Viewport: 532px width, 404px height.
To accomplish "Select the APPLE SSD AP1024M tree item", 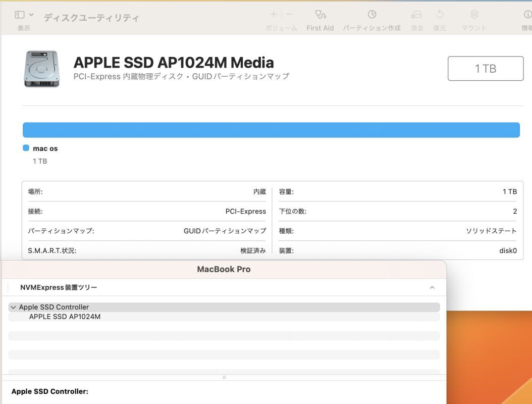I will pyautogui.click(x=65, y=316).
